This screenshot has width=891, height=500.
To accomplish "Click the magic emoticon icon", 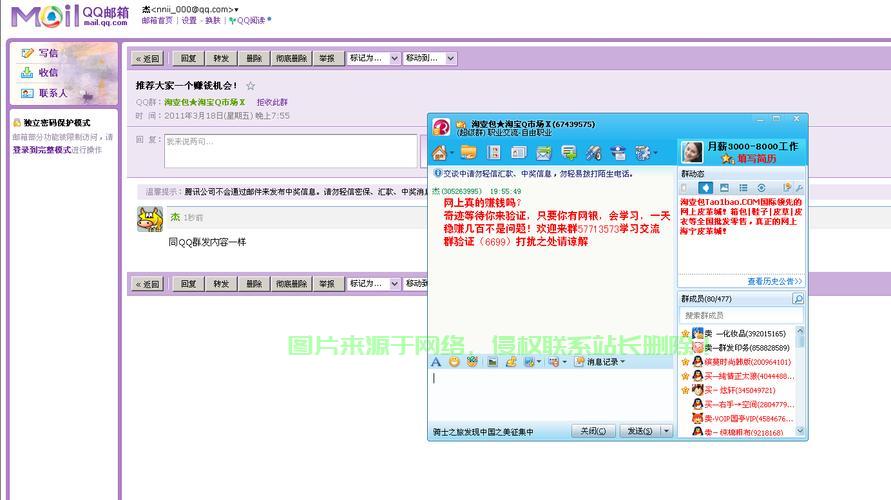I will coord(472,362).
